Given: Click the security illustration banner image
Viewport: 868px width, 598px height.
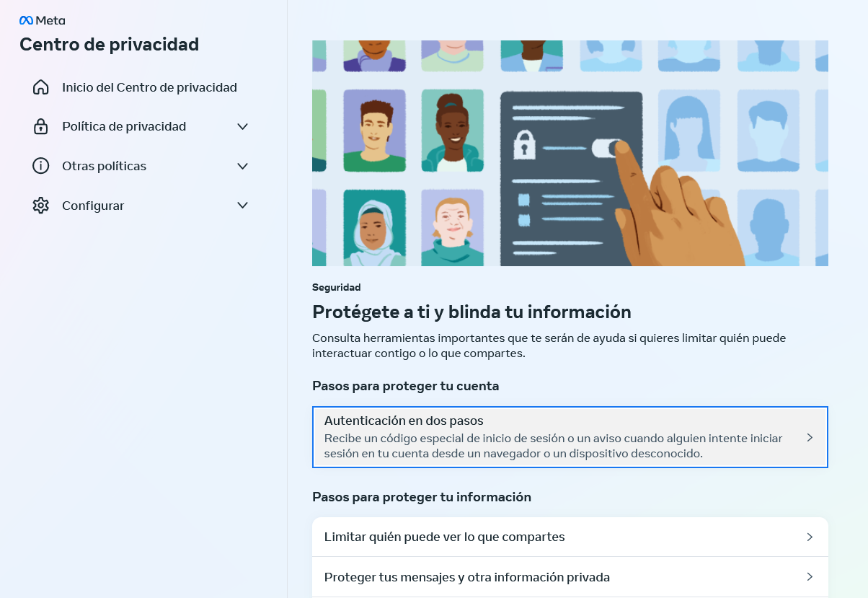Looking at the screenshot, I should (x=570, y=153).
